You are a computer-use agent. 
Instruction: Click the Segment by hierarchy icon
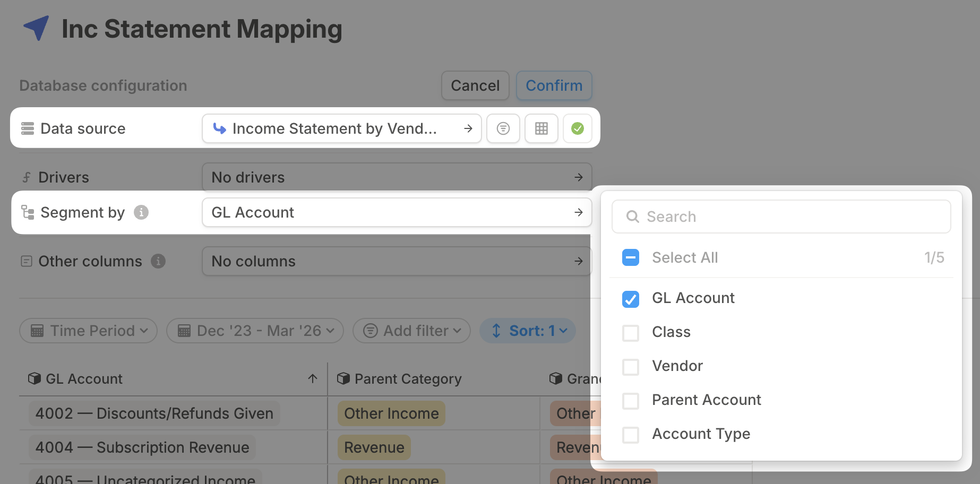click(x=28, y=212)
